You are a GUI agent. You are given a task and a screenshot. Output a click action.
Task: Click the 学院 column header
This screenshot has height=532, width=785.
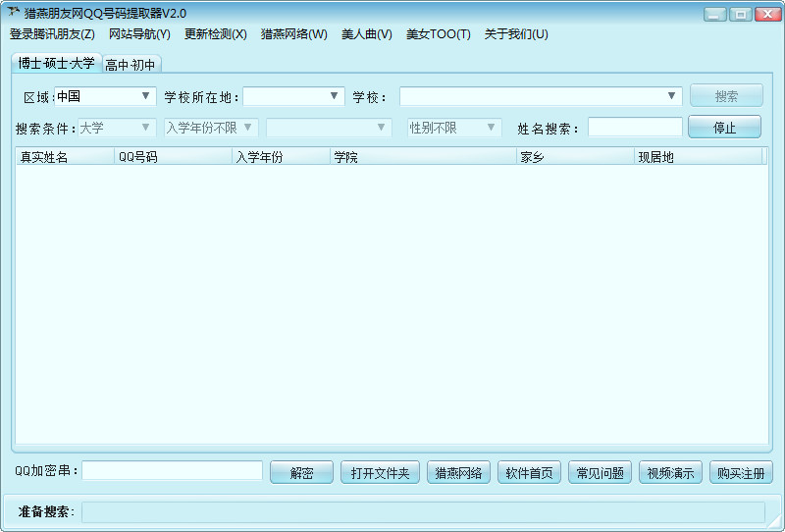423,157
